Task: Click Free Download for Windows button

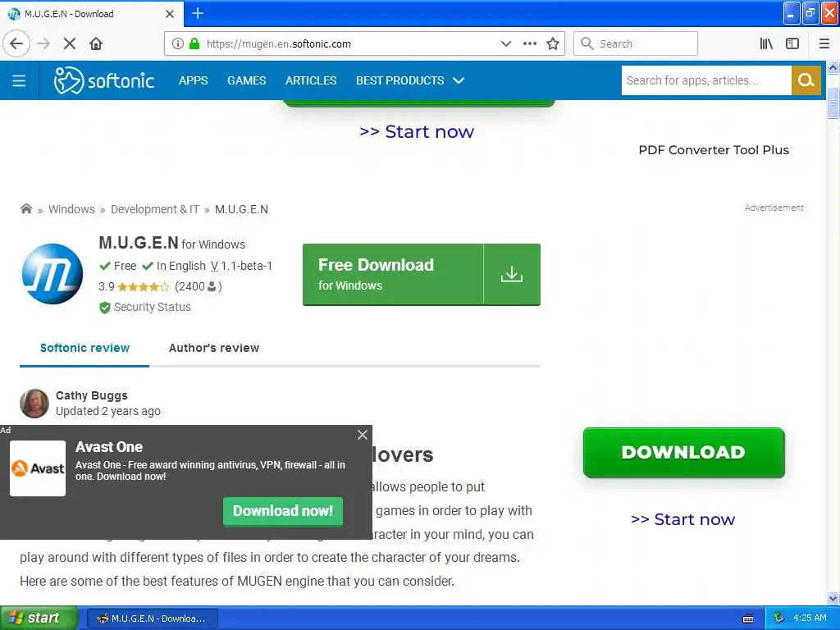Action: tap(422, 274)
